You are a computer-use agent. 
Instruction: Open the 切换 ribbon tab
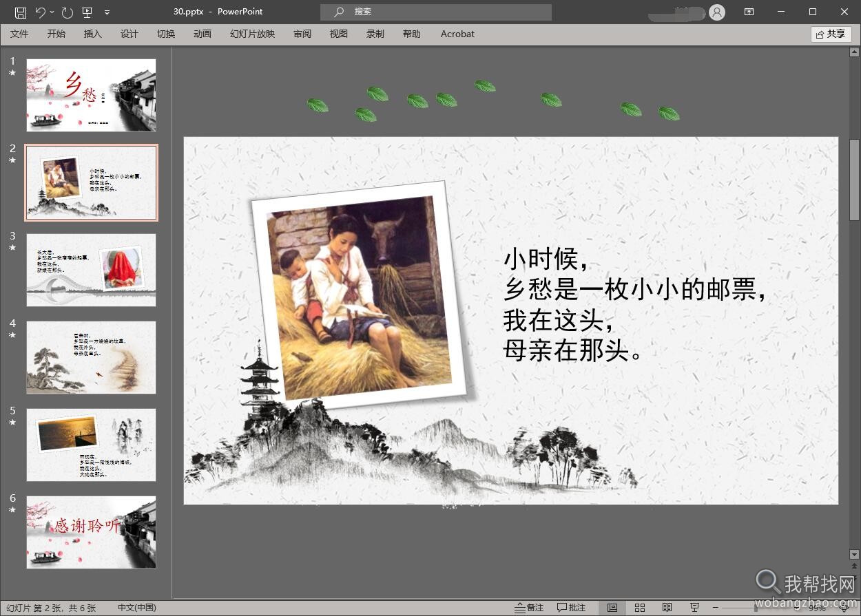pyautogui.click(x=166, y=34)
